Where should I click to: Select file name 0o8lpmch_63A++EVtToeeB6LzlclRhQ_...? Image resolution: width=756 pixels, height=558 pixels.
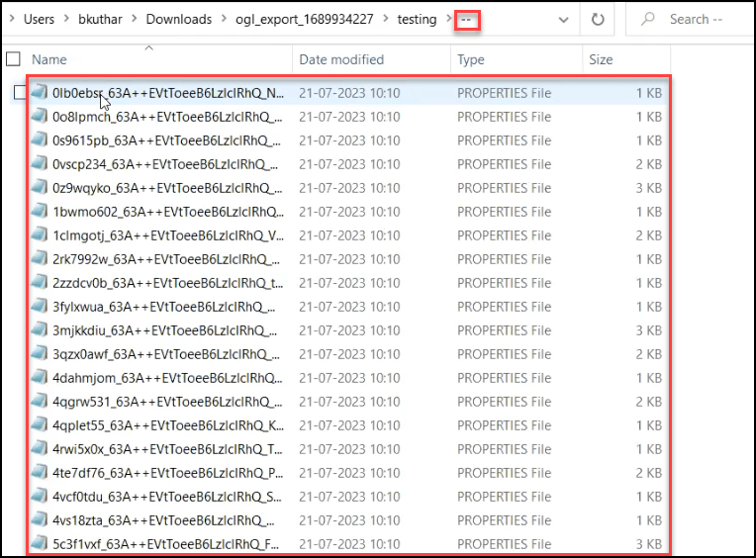click(168, 116)
